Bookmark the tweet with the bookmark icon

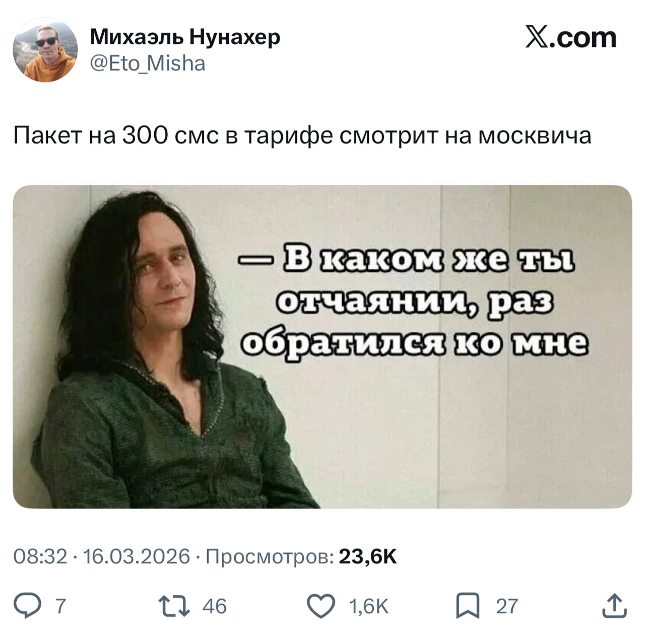[467, 606]
